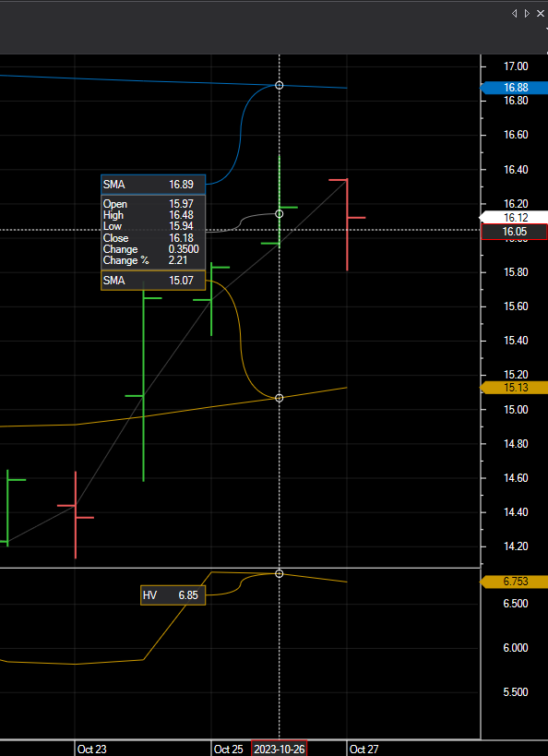Close the chart panel with the X
Image resolution: width=548 pixels, height=756 pixels.
tap(541, 14)
